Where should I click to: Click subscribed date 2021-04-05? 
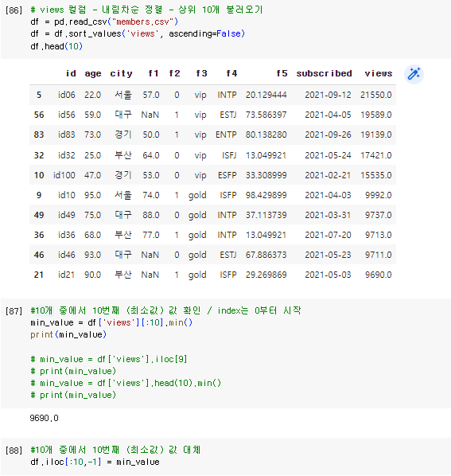pos(328,115)
